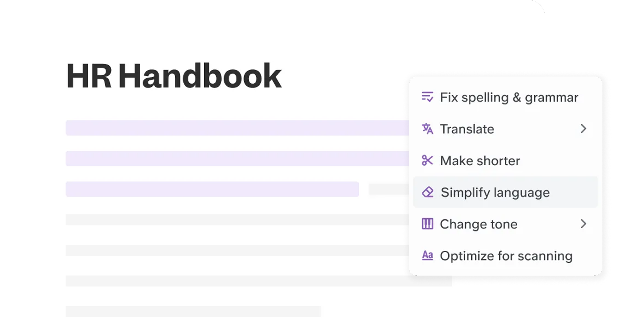
Task: Click the first gray placeholder paragraph line
Action: pyautogui.click(x=237, y=220)
